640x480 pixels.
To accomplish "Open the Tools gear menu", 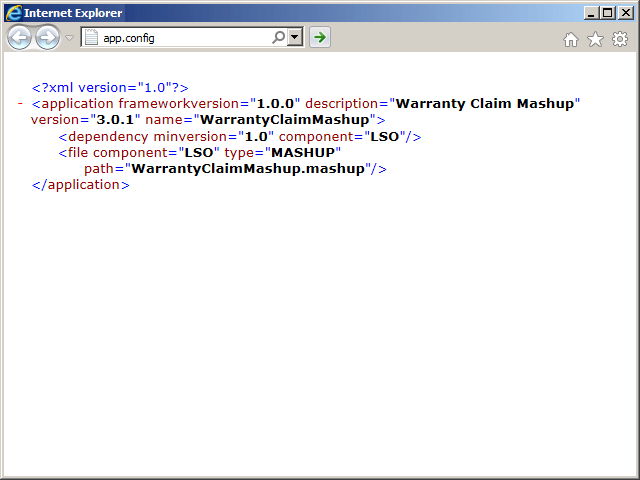I will pos(620,39).
